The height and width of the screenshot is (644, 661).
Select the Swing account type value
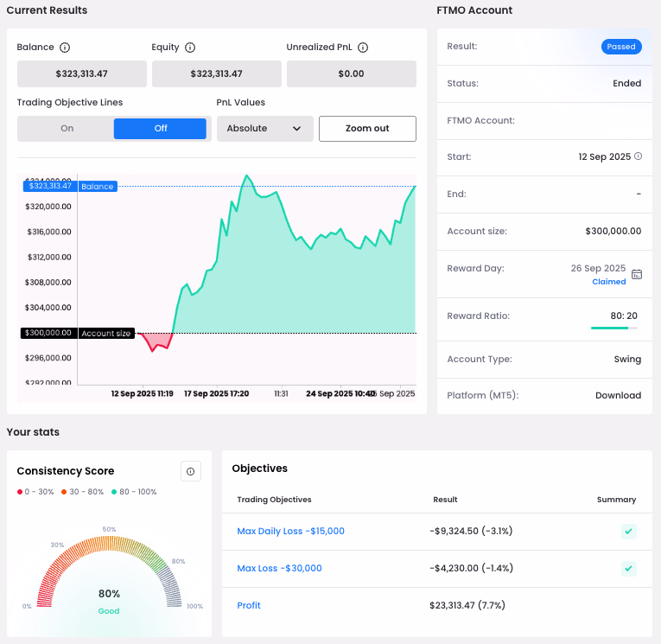627,359
